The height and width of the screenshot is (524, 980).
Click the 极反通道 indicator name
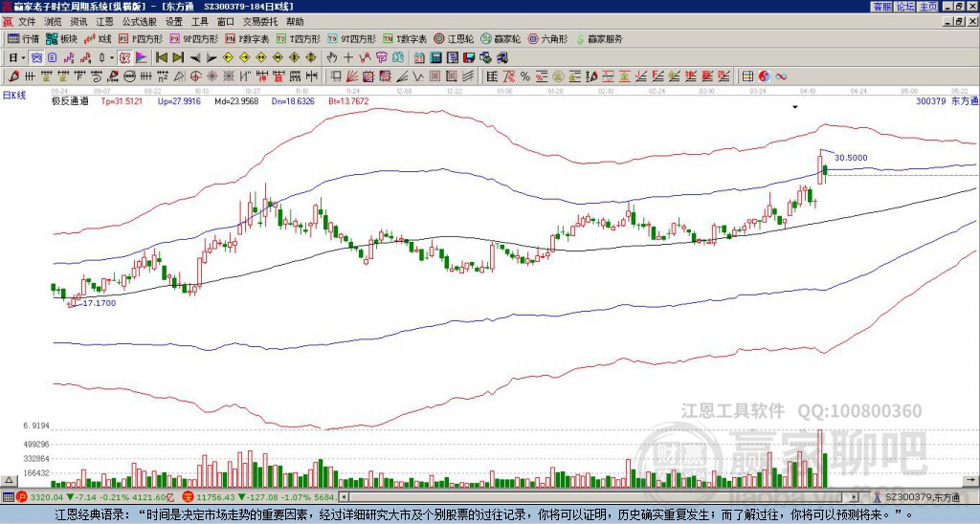coord(70,100)
